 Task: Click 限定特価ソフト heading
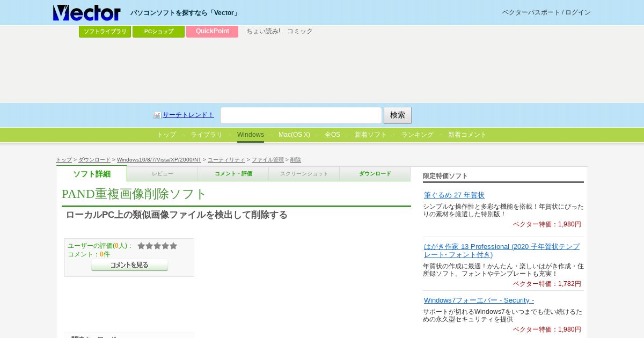(x=445, y=176)
